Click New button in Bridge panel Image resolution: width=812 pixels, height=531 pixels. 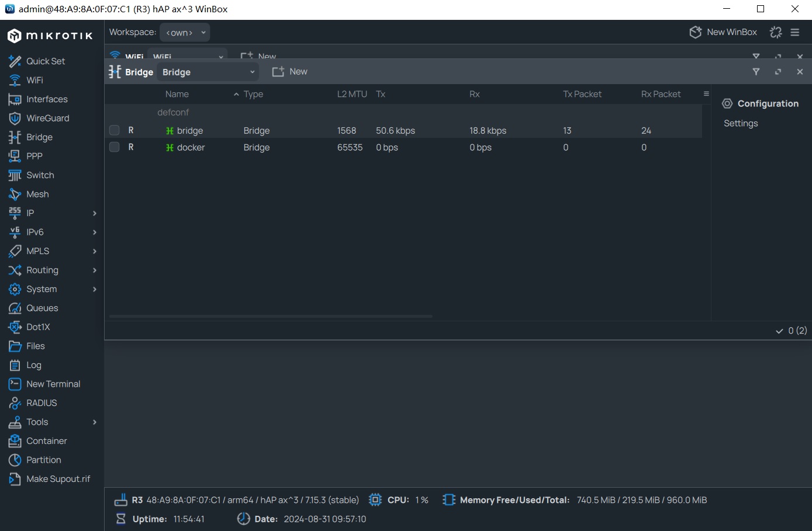pyautogui.click(x=290, y=72)
